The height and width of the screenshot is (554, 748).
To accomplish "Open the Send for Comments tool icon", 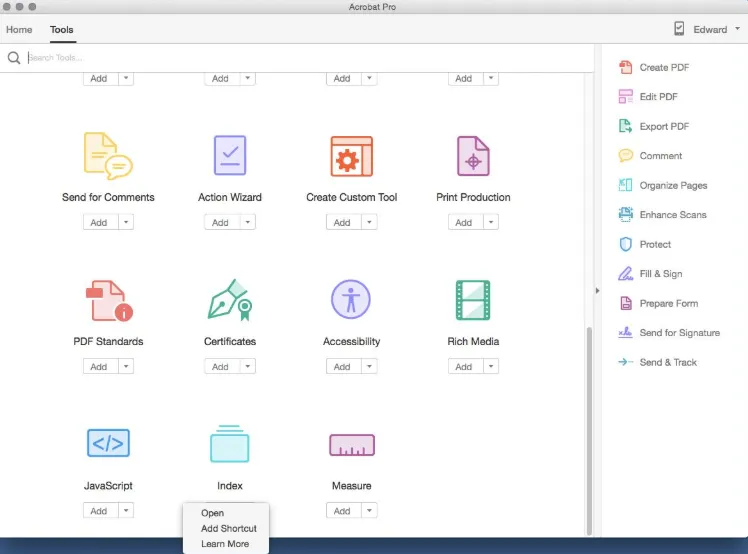I will (x=108, y=156).
